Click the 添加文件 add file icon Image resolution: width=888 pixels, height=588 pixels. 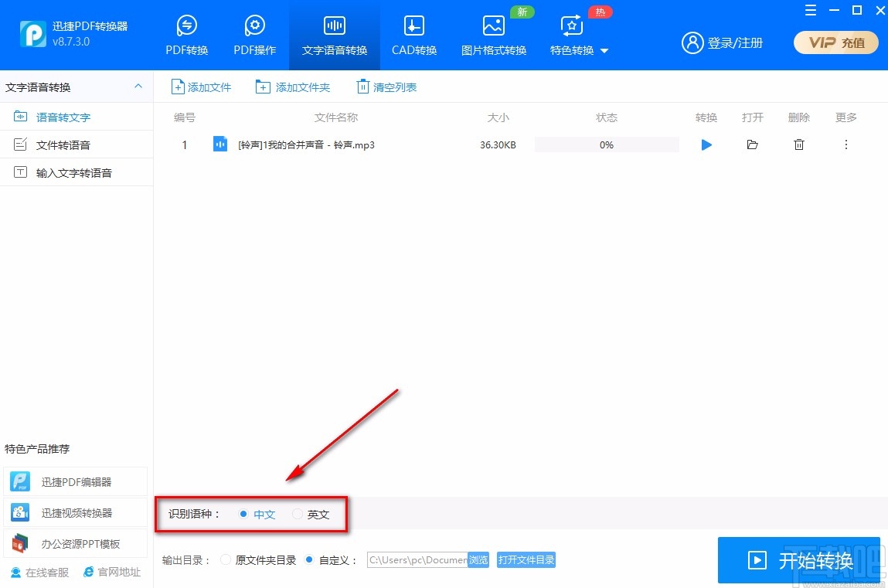(179, 87)
